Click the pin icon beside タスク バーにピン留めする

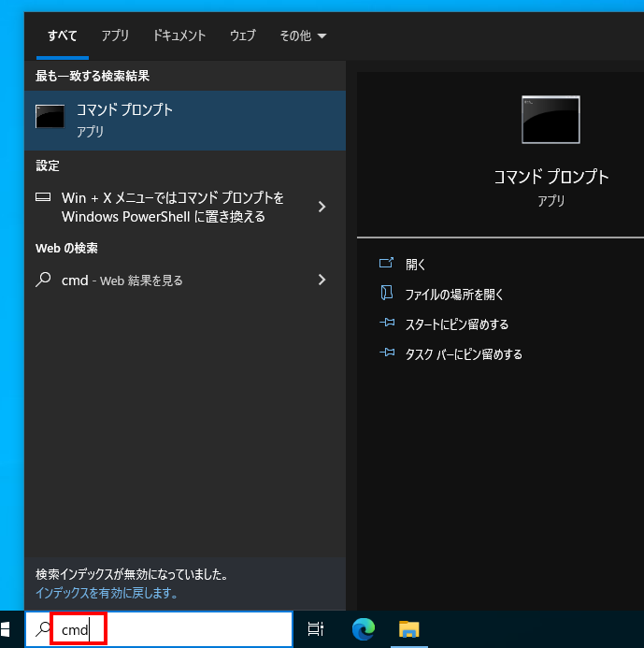point(387,353)
